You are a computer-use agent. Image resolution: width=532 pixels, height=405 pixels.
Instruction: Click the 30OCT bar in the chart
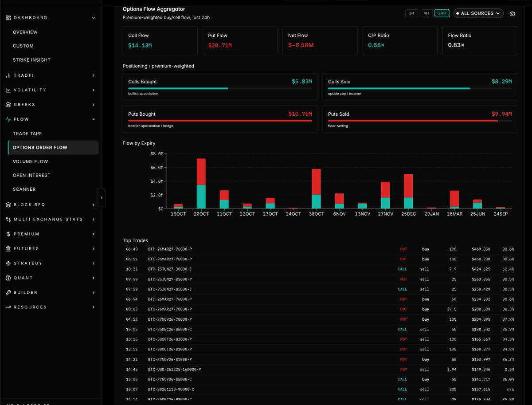[x=316, y=189]
